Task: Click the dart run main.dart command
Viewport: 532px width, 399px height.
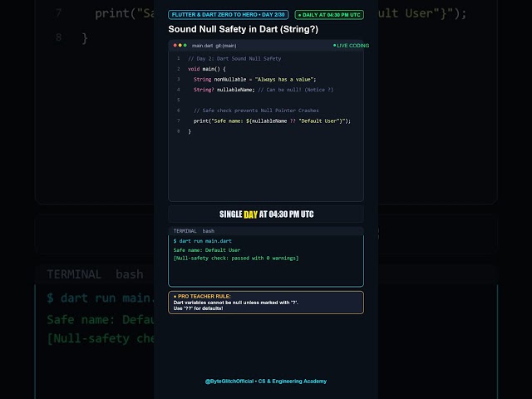Action: 203,241
